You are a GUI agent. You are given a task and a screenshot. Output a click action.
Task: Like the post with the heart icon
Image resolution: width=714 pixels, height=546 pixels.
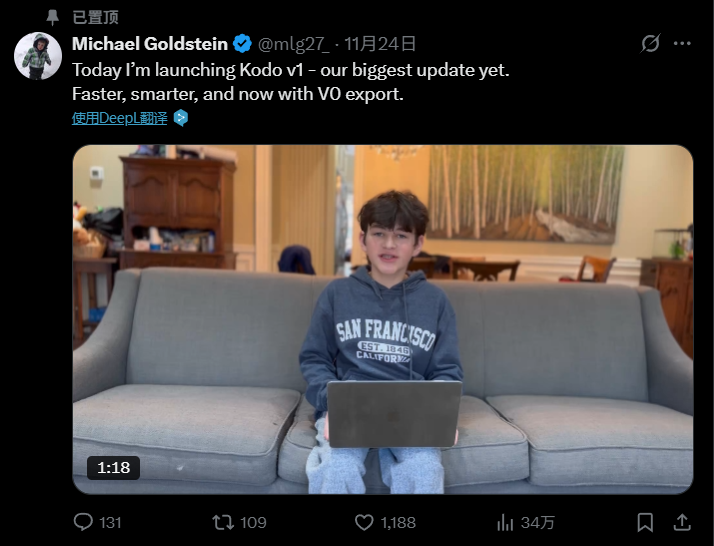tap(365, 522)
